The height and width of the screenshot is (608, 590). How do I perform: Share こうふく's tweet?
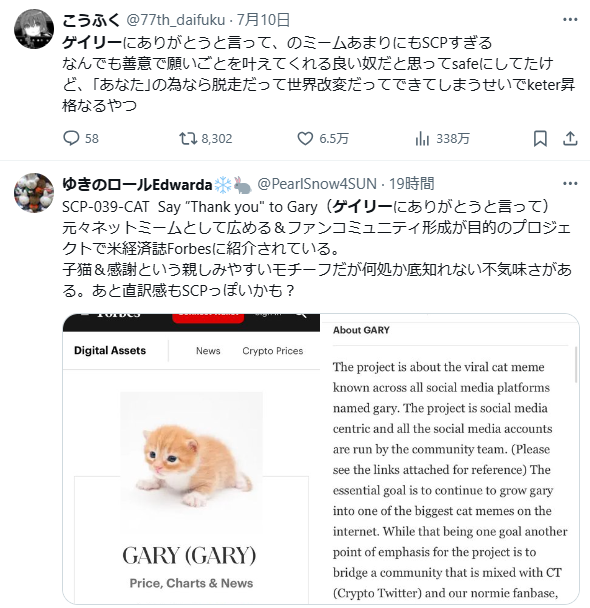[x=570, y=138]
